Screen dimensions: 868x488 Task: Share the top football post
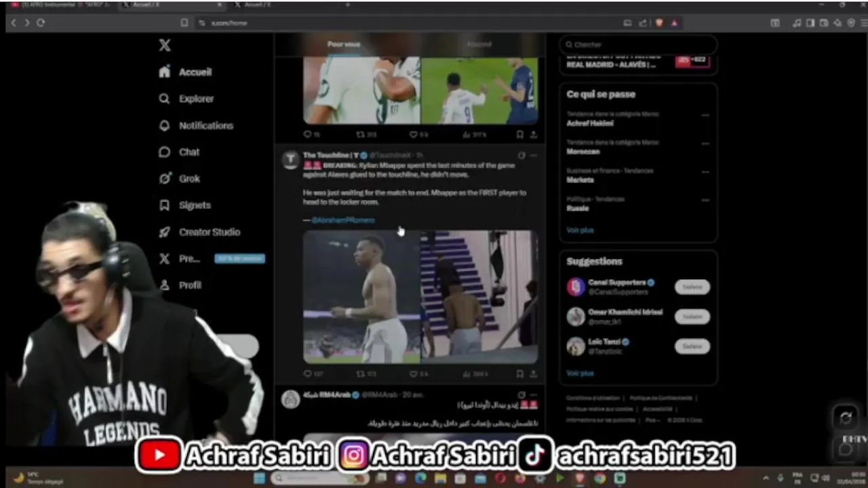(533, 135)
